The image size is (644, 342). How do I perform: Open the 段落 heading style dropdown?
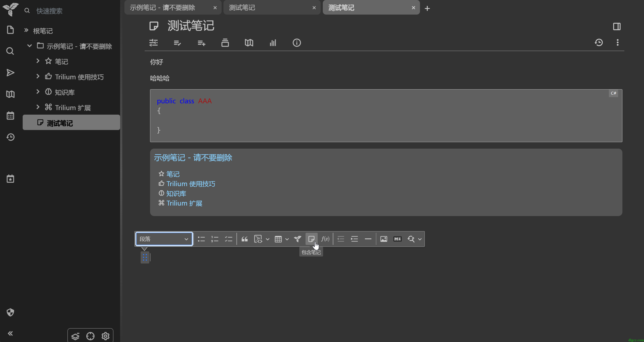tap(164, 239)
